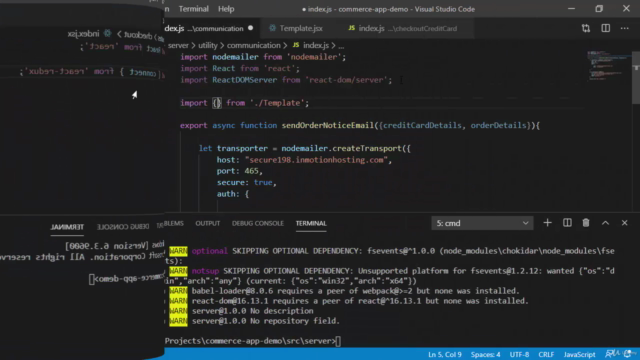Click host value 'secure198.inmotionhosting.com'
The height and width of the screenshot is (360, 640).
click(316, 160)
